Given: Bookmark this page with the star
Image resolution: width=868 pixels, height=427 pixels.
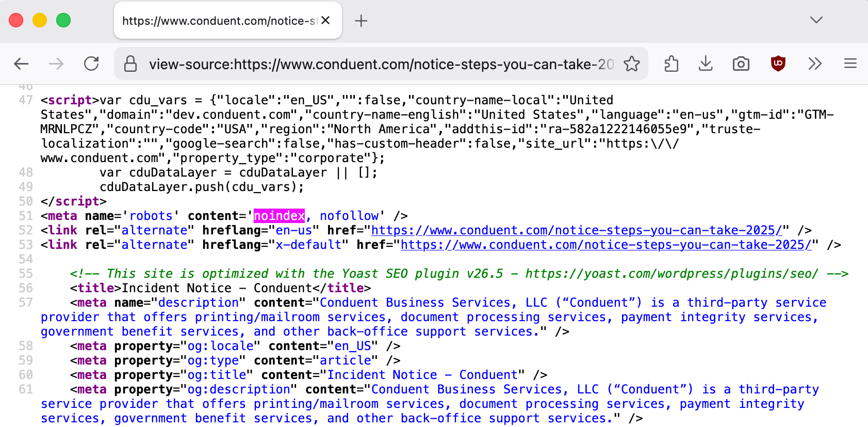Looking at the screenshot, I should (631, 64).
